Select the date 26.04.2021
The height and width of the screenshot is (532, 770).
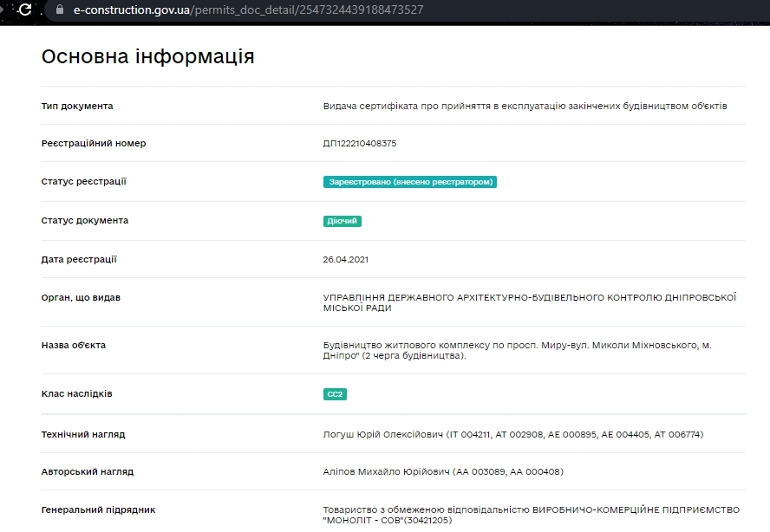click(x=346, y=259)
